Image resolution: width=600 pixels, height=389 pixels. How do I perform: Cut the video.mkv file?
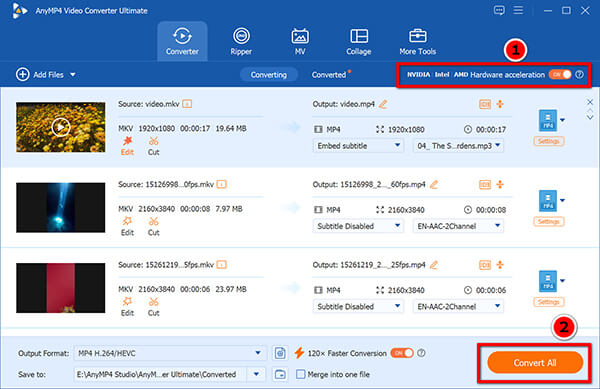[153, 146]
